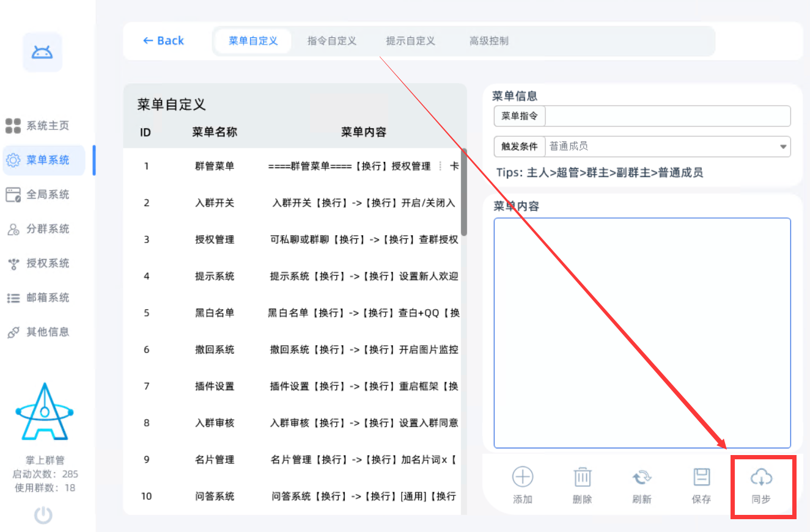810x532 pixels.
Task: Click the 保存 floppy disk icon
Action: click(701, 477)
